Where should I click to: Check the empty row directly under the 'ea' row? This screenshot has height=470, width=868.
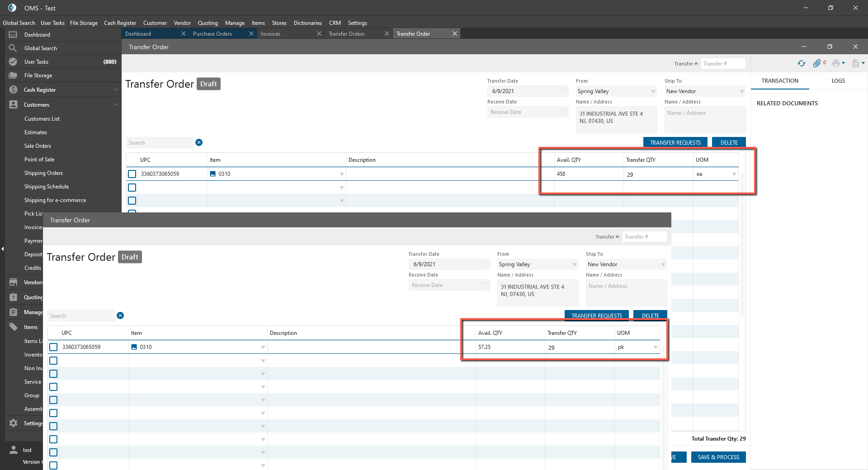point(132,188)
